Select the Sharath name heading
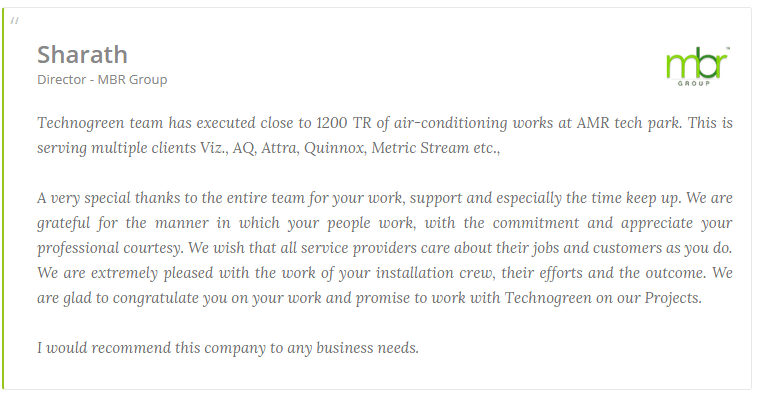The height and width of the screenshot is (395, 757). 83,55
